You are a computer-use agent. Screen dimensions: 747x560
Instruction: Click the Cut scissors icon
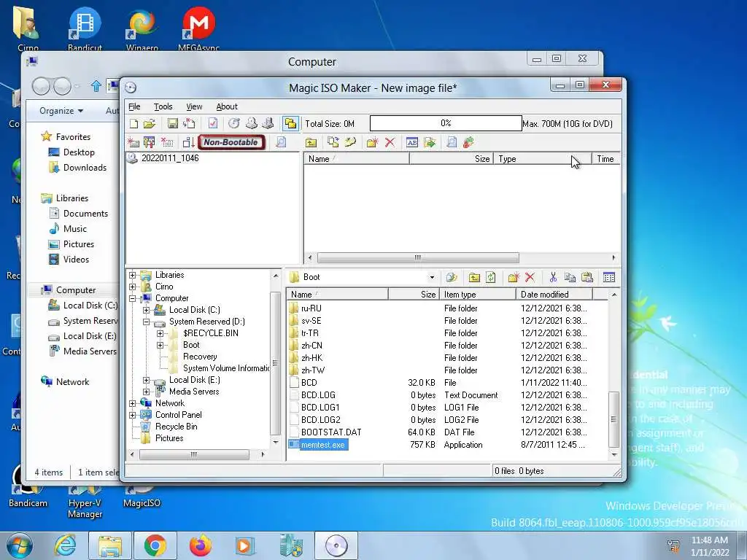(553, 277)
